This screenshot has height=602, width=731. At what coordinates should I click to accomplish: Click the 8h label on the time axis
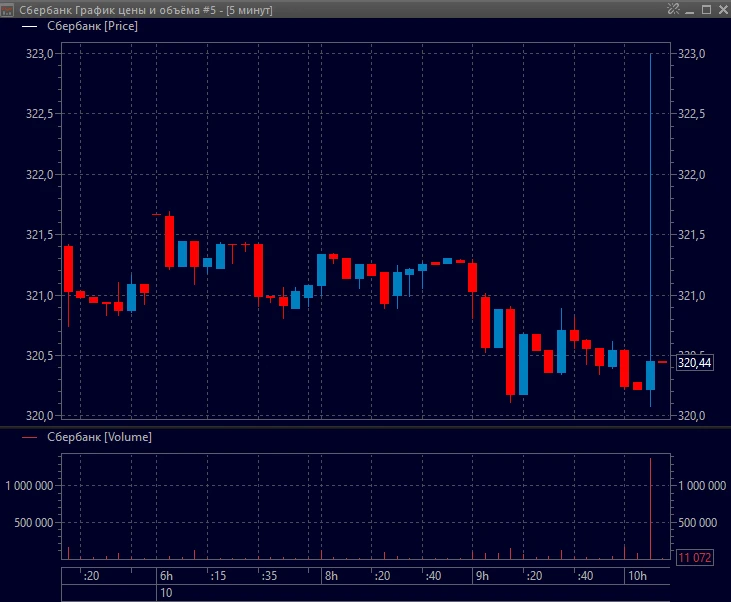[331, 576]
